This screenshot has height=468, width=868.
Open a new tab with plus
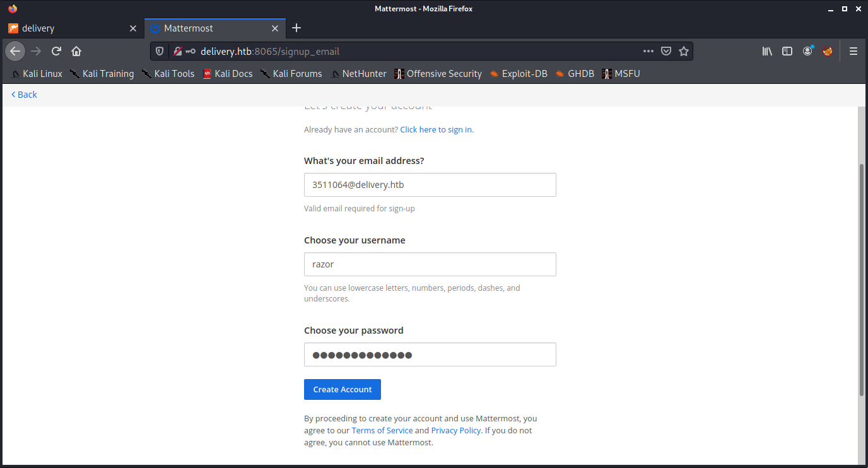click(x=296, y=28)
